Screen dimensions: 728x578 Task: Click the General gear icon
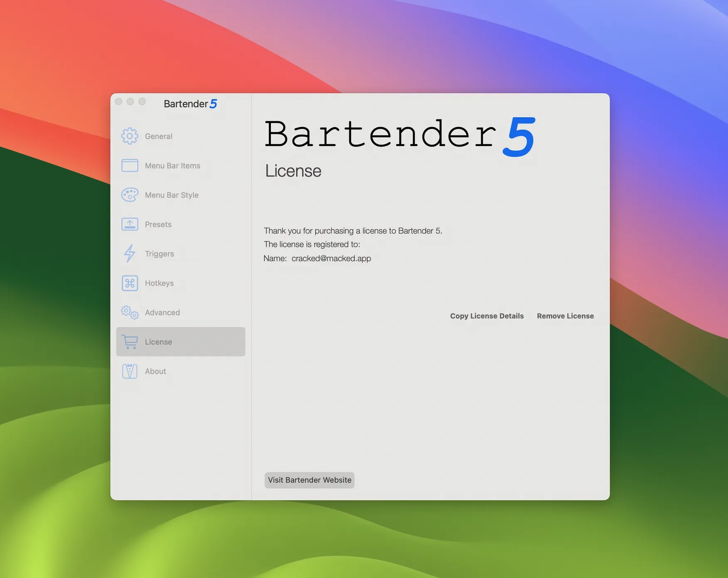[130, 136]
